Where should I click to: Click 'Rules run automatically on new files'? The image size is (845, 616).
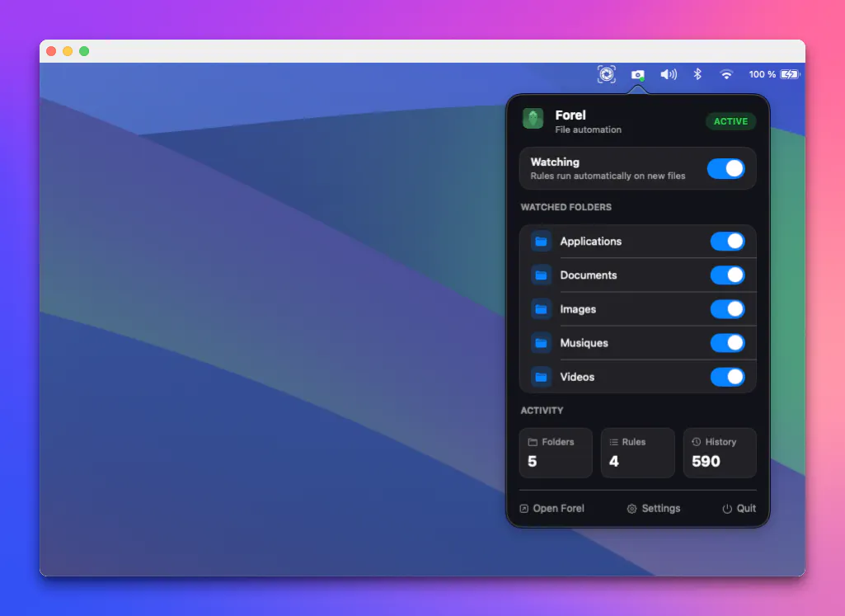coord(608,176)
